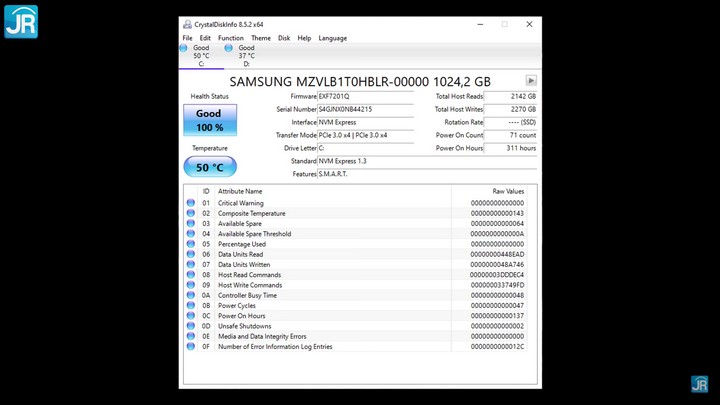Viewport: 720px width, 405px height.
Task: Click the Raw Values column header
Action: coord(508,191)
